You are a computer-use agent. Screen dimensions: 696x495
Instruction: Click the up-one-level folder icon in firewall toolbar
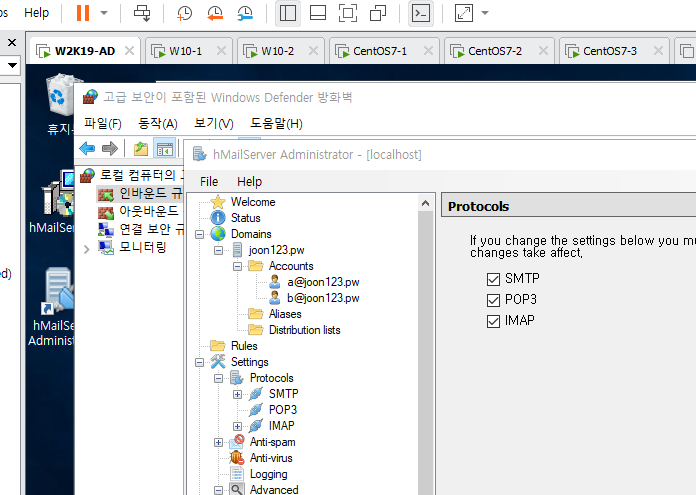click(141, 148)
